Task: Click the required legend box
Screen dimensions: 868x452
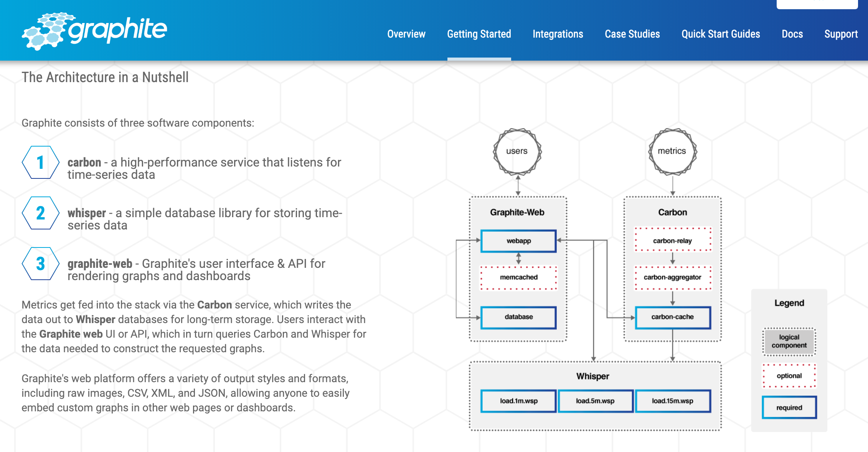Action: point(789,407)
